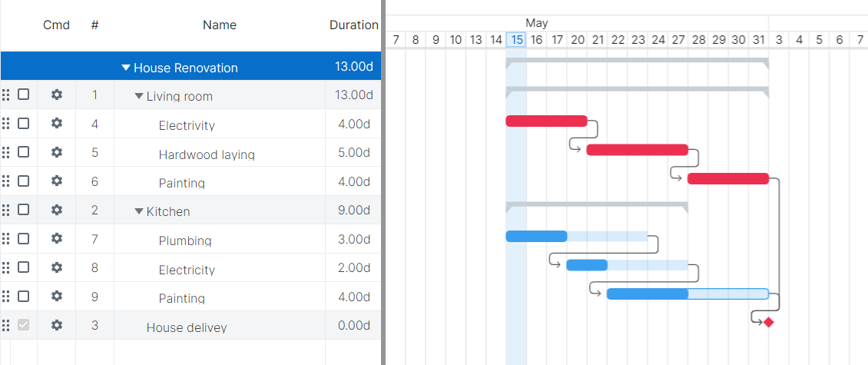Click the House delivey milestone diamond

pyautogui.click(x=768, y=322)
